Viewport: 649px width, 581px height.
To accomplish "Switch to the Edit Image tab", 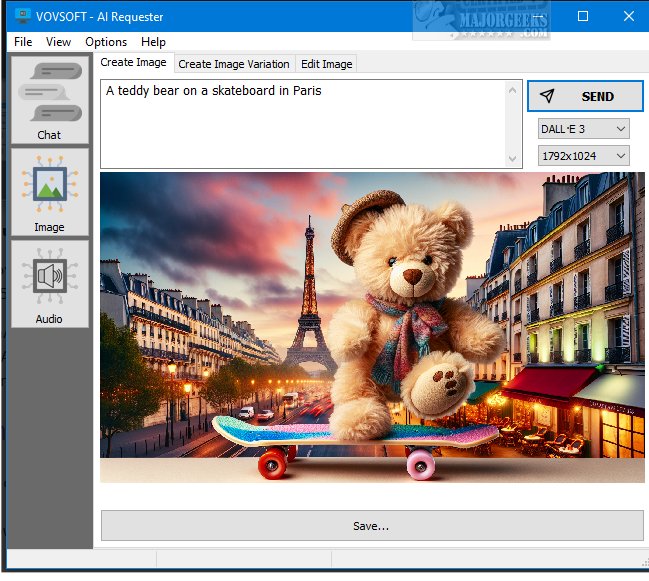I will tap(327, 64).
